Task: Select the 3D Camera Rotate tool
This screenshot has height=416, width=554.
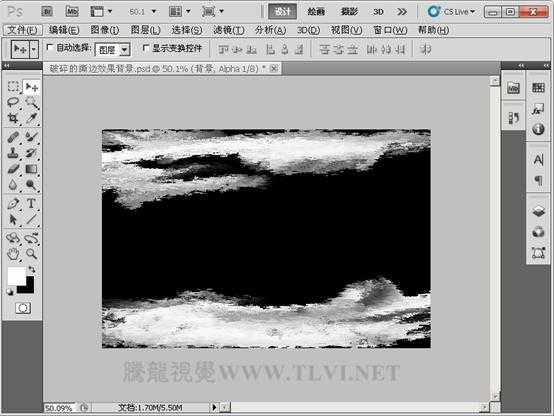Action: pos(32,238)
